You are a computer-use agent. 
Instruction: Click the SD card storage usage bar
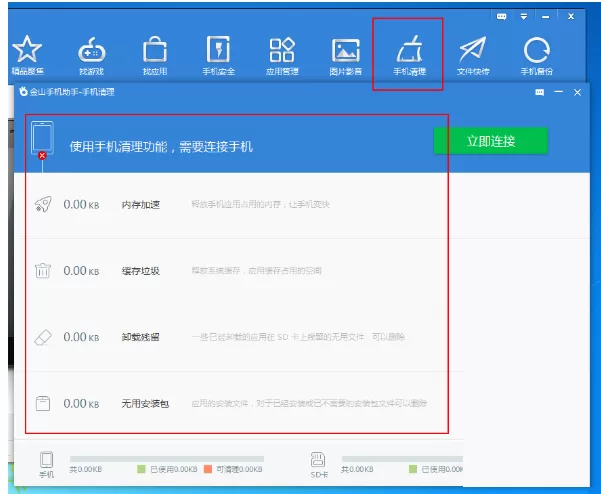coord(402,459)
